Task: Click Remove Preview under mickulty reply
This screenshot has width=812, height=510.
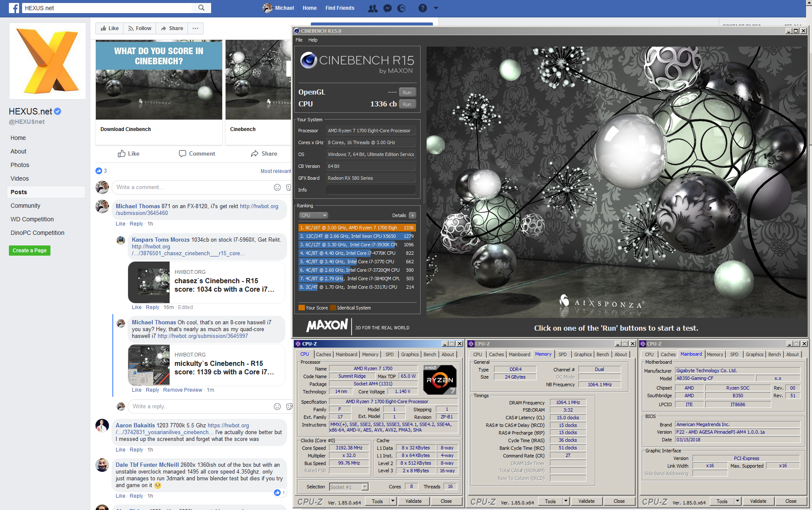Action: pyautogui.click(x=183, y=390)
